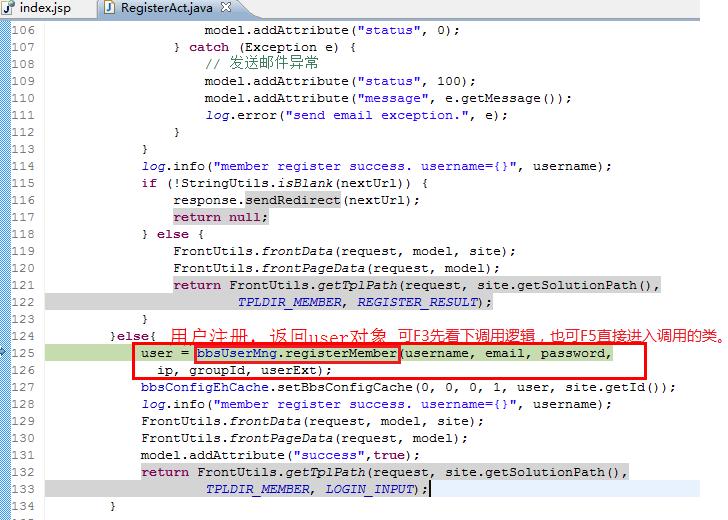Click the 'return null;' statement on line 117
Viewport: 728px width, 520px height.
click(221, 217)
